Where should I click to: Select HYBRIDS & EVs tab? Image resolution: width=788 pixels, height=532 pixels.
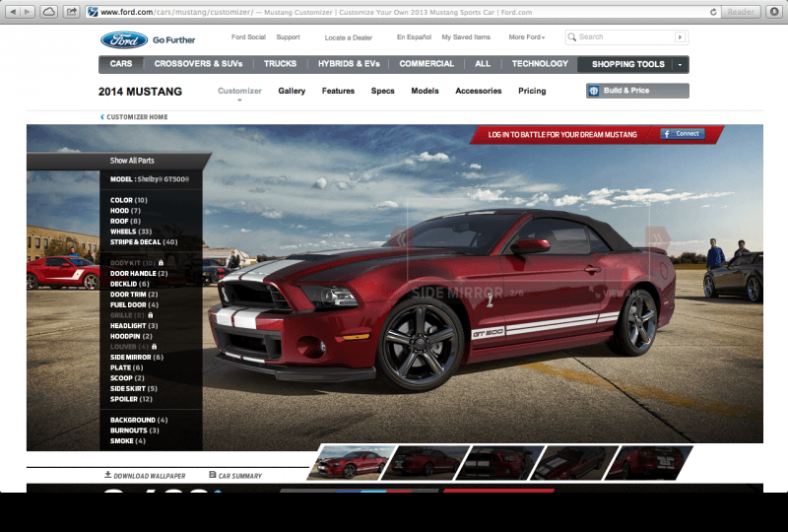click(349, 64)
